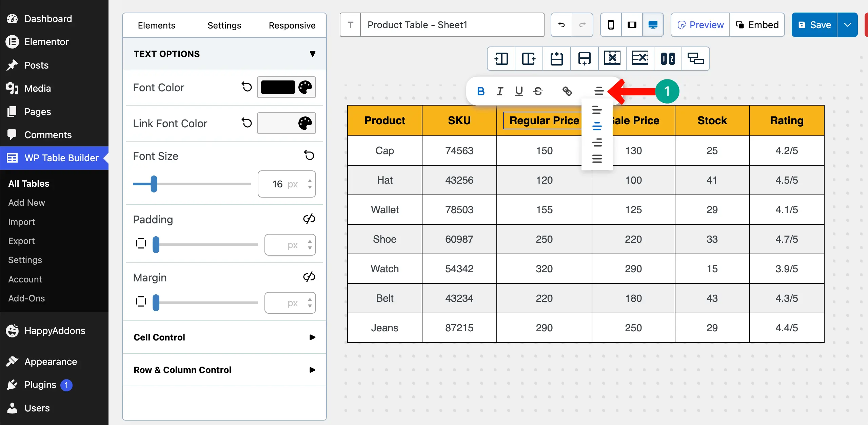The image size is (868, 425).
Task: Open the Save dropdown arrow
Action: coord(847,25)
